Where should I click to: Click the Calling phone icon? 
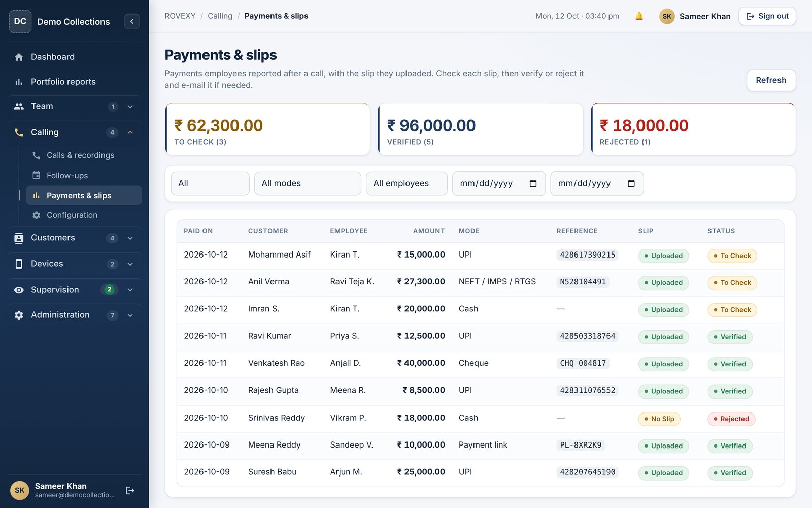[x=19, y=132]
